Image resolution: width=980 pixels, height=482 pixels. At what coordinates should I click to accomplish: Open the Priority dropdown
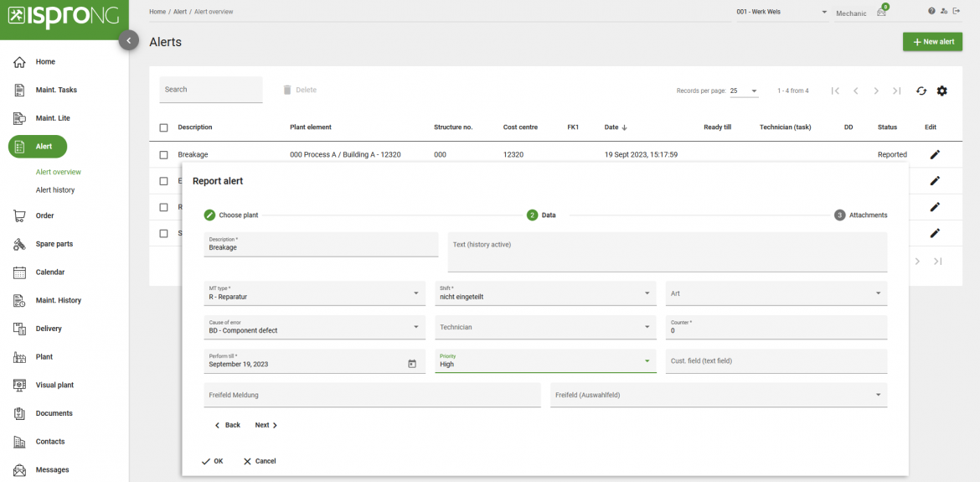647,361
